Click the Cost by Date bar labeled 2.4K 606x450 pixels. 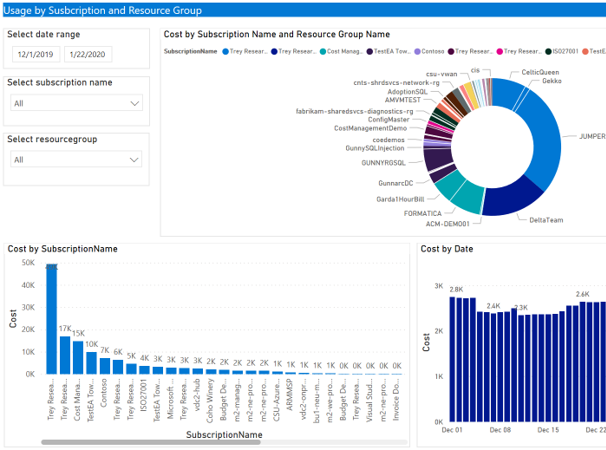(493, 367)
